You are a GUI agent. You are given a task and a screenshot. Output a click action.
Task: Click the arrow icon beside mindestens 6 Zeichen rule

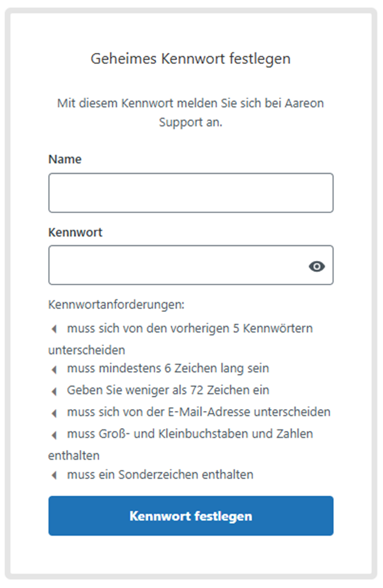54,369
